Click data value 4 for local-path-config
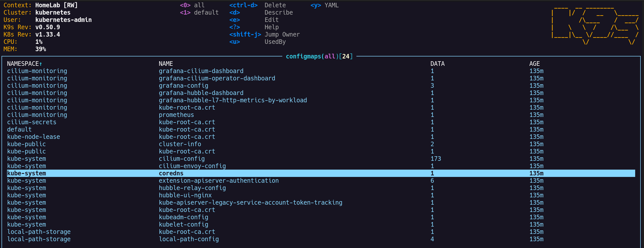This screenshot has height=248, width=644. point(432,239)
